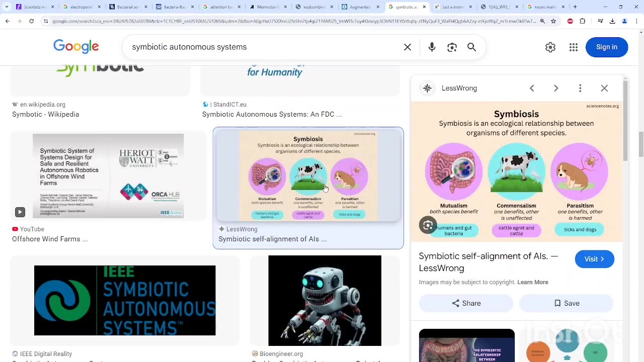Open a new browser tab
This screenshot has height=362, width=644.
[x=575, y=7]
